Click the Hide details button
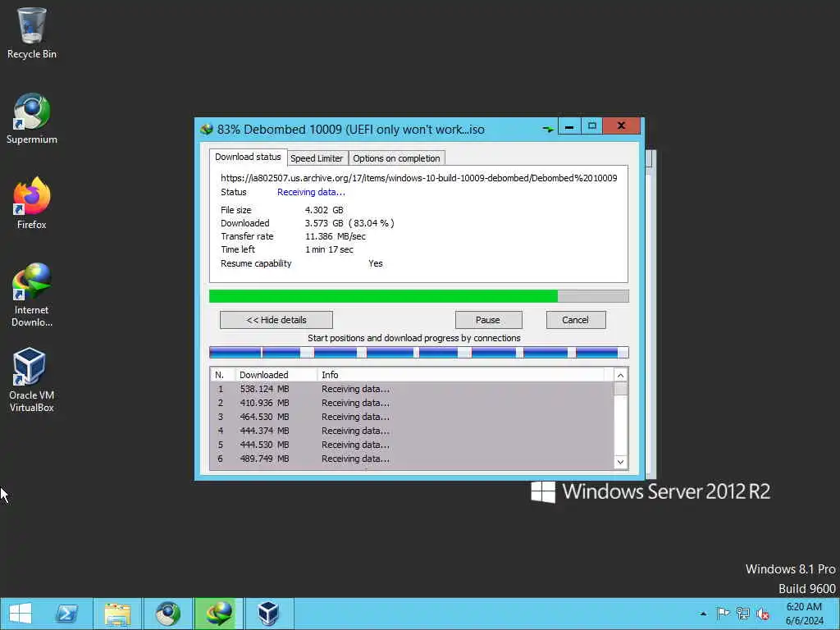The width and height of the screenshot is (840, 630). pos(276,320)
